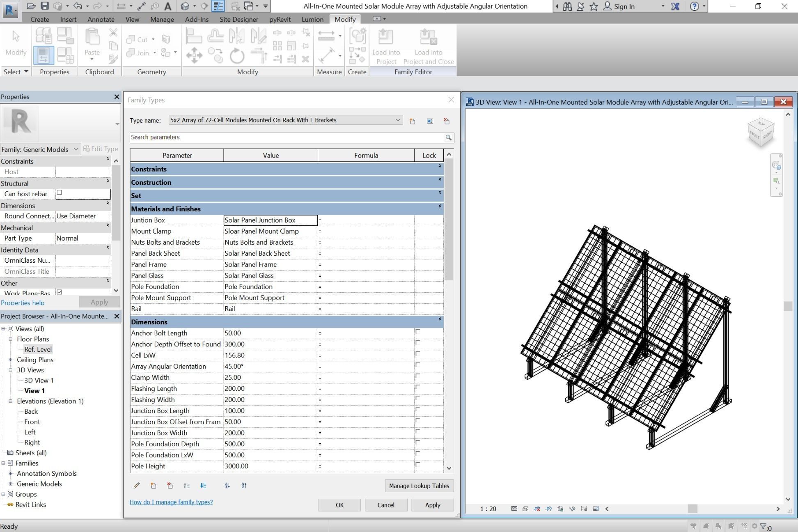Open the Properties help link
This screenshot has height=532, width=798.
click(x=23, y=303)
